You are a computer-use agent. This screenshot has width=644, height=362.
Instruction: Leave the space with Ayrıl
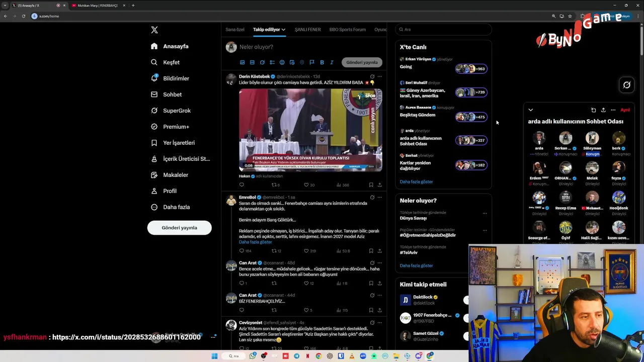coord(625,110)
